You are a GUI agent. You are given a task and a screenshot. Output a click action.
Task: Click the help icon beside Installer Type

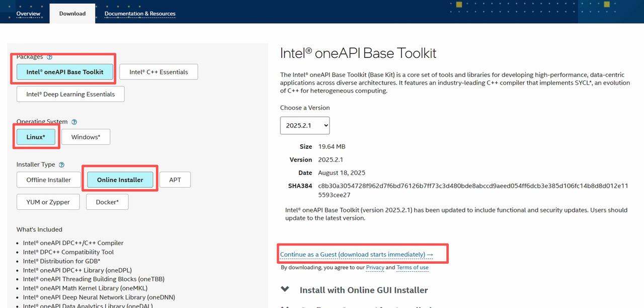pyautogui.click(x=62, y=165)
